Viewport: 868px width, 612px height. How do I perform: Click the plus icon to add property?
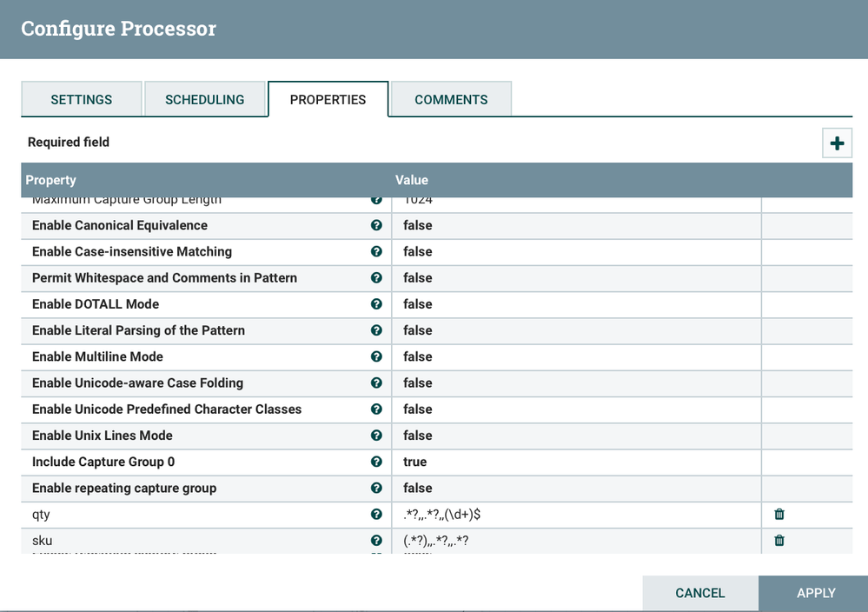point(837,143)
